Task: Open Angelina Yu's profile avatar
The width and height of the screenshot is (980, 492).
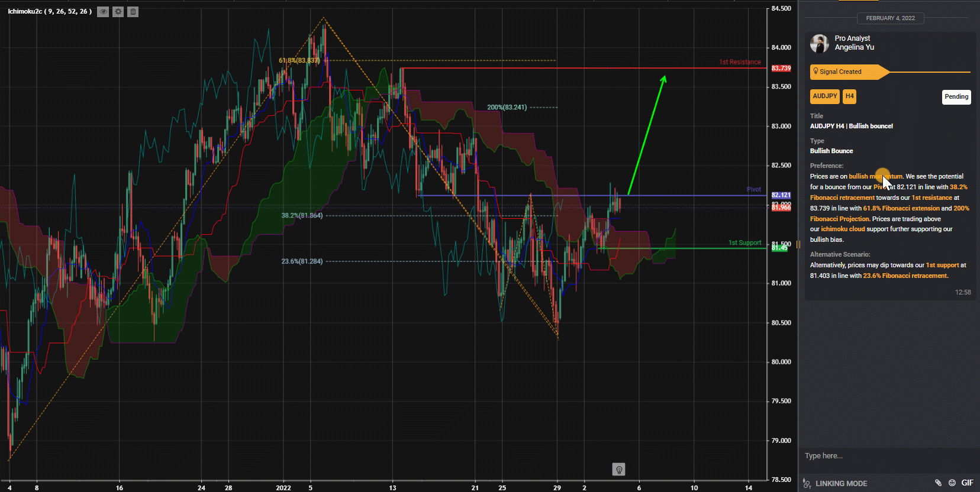Action: pos(820,43)
